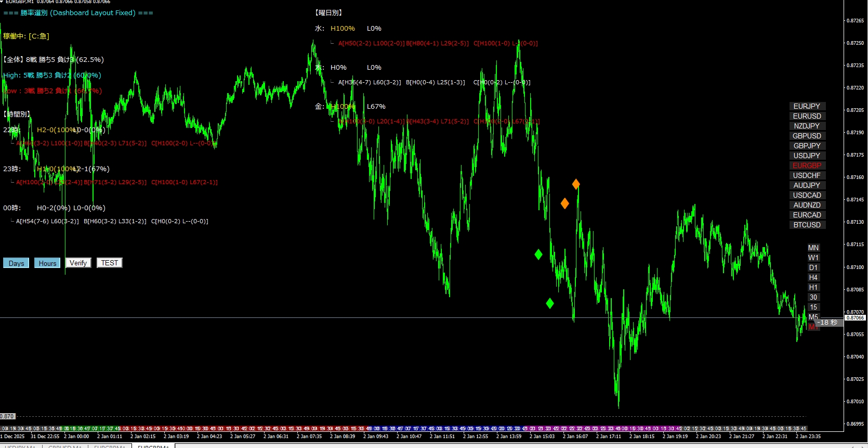
Task: Select the higher green diamond signal marker
Action: click(x=538, y=254)
